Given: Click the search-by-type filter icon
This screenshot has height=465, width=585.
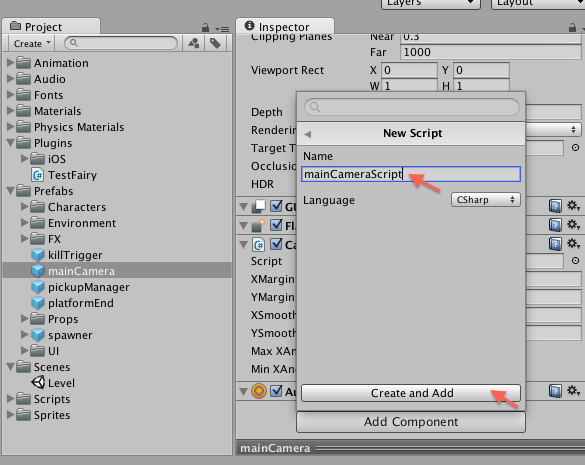Looking at the screenshot, I should point(194,43).
